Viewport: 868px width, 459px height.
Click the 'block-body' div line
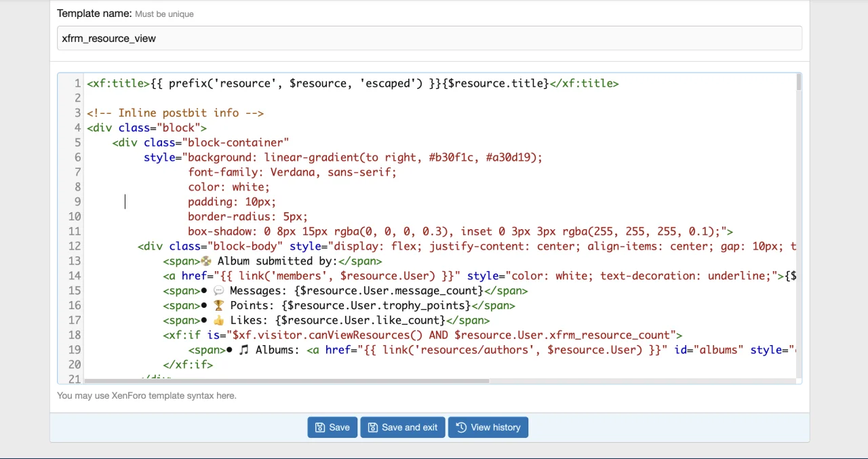(x=467, y=246)
